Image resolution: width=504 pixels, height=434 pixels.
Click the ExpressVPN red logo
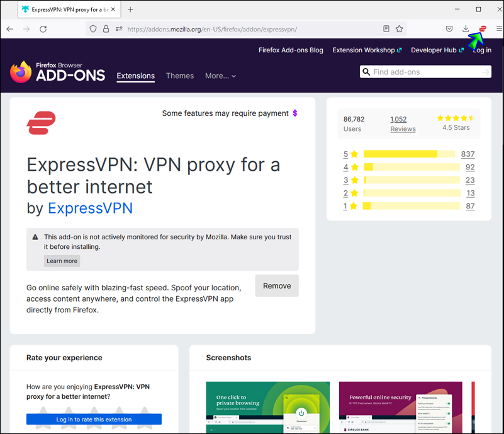pos(41,123)
